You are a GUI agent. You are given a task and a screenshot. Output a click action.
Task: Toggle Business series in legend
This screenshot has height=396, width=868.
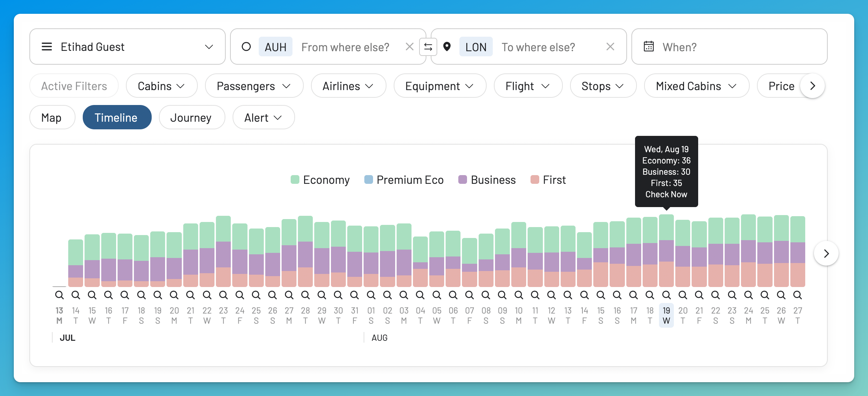coord(487,180)
